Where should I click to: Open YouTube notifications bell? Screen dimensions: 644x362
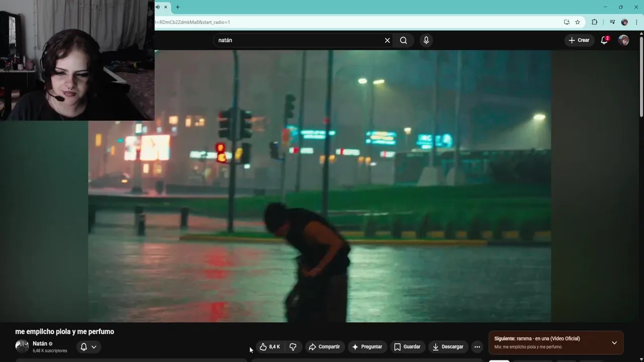pyautogui.click(x=605, y=40)
